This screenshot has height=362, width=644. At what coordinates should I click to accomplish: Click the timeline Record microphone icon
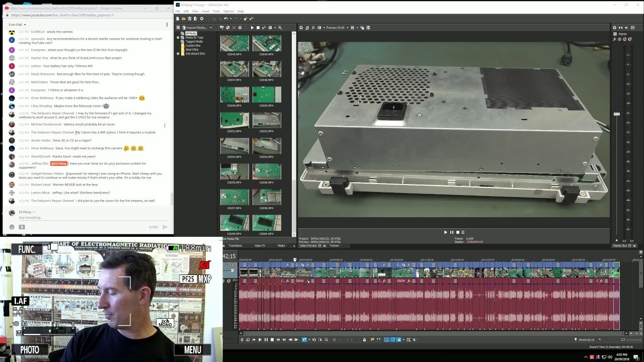click(242, 339)
